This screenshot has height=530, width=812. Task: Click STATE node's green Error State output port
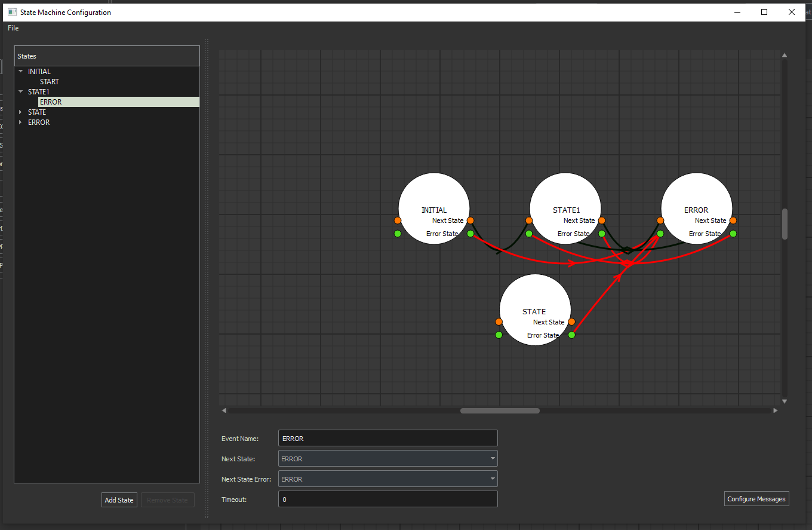tap(571, 335)
